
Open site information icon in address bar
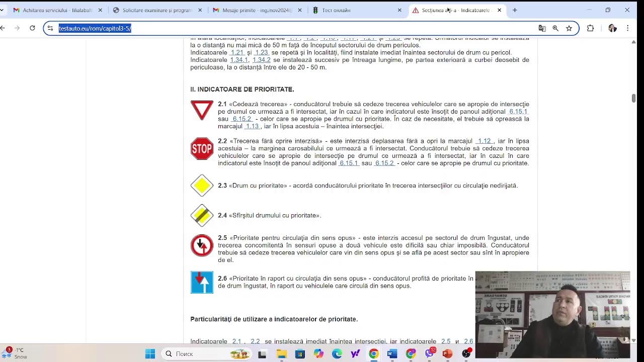click(50, 28)
